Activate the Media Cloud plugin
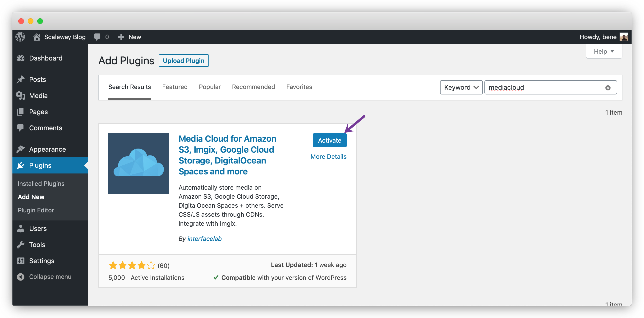This screenshot has height=318, width=644. click(329, 140)
